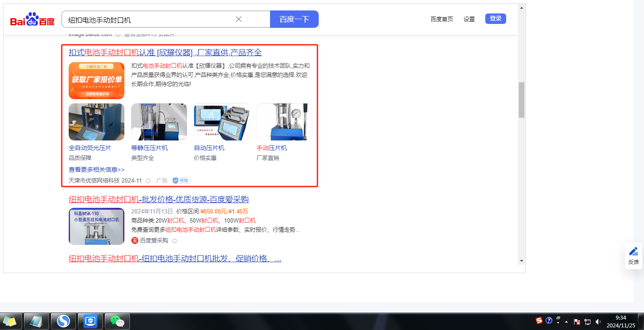The image size is (644, 330).
Task: Follow the red 手动压片机 text link
Action: point(272,148)
